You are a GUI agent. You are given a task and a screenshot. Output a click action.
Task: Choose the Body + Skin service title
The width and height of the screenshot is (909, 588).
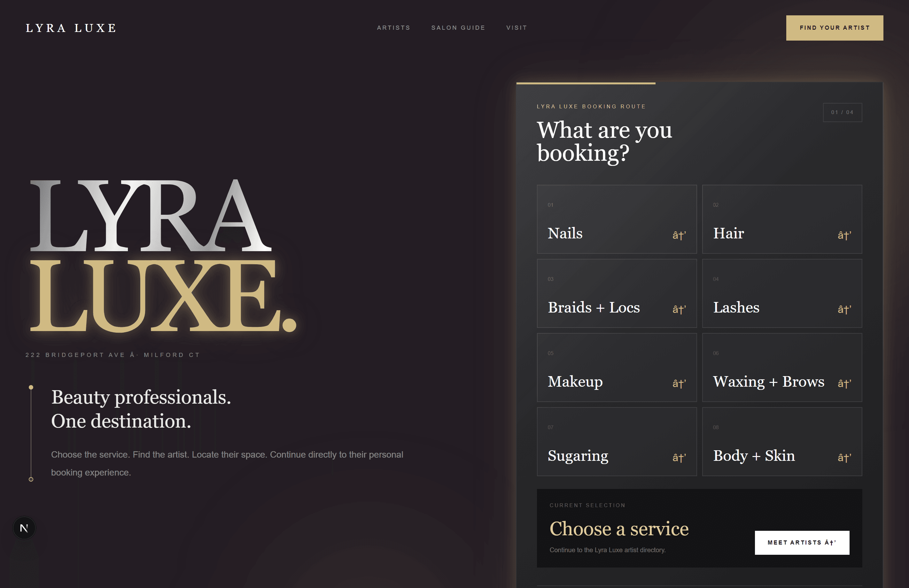click(x=754, y=456)
